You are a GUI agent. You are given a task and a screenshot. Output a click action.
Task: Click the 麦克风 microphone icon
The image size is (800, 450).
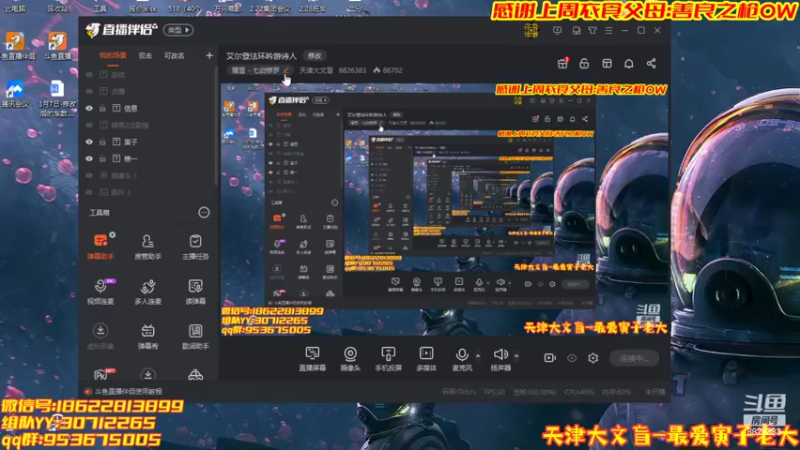(462, 355)
